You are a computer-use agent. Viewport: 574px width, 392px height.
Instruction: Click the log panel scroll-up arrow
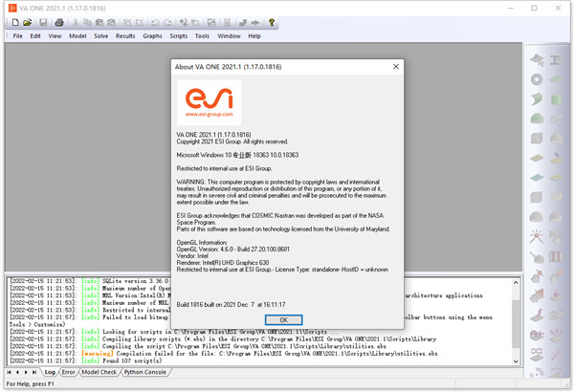pyautogui.click(x=516, y=283)
